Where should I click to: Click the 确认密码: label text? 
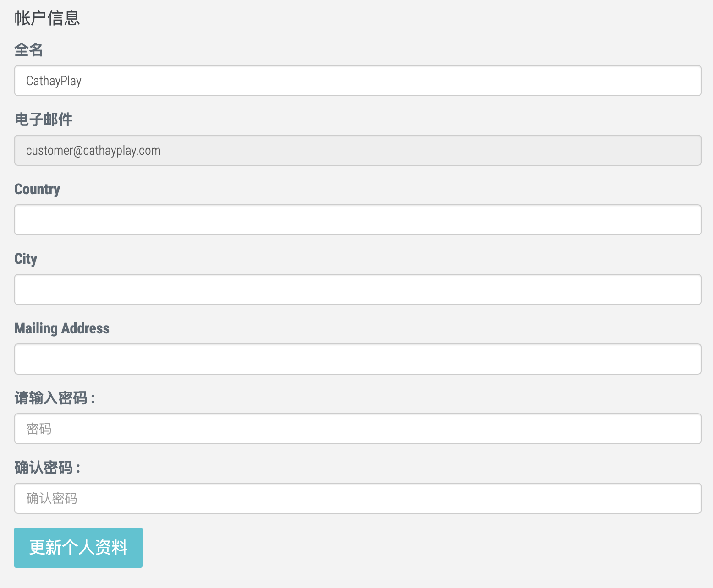click(47, 468)
